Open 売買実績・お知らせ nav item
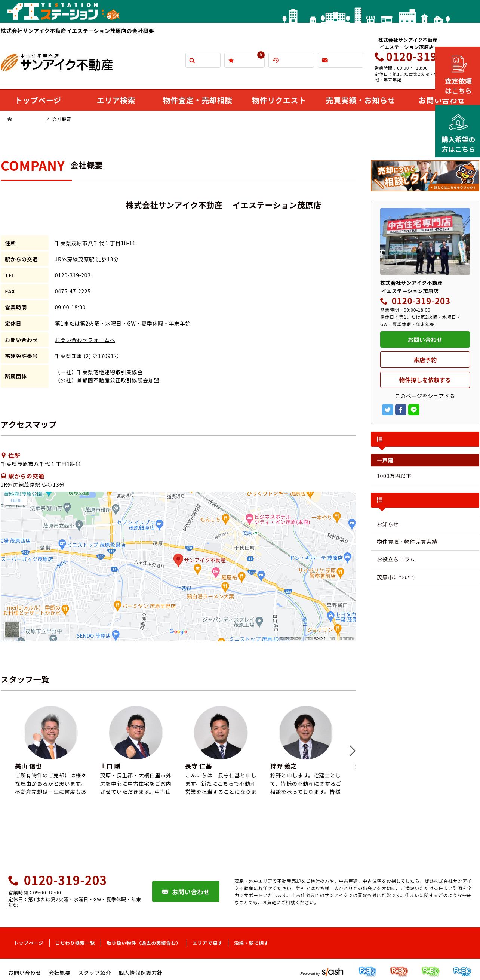This screenshot has height=980, width=480. click(x=360, y=101)
